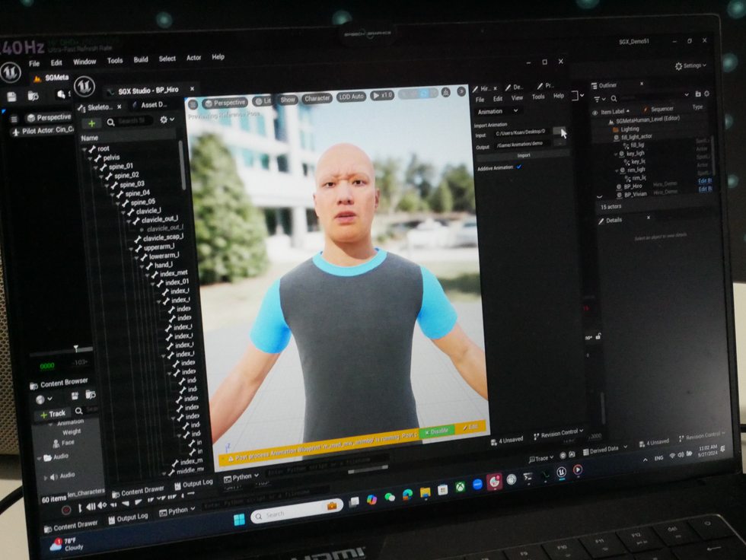Screen dimensions: 746x560
Task: Click the x1.0 playback speed button
Action: 382,95
